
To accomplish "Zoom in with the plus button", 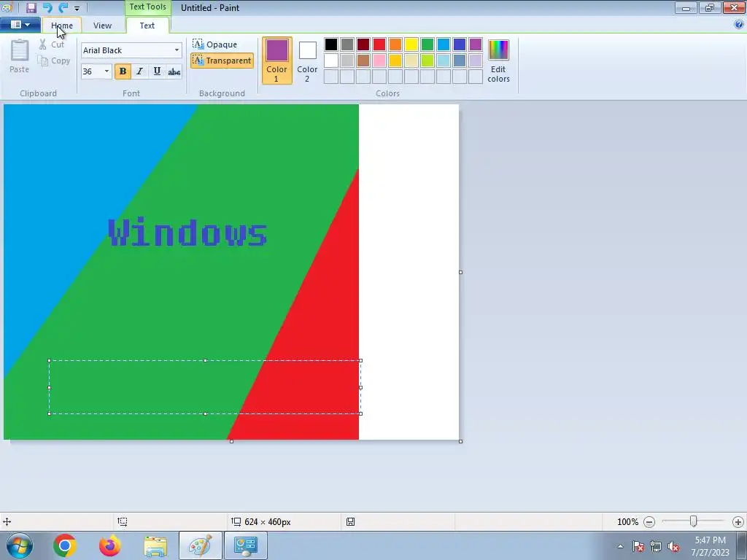I will click(x=738, y=522).
